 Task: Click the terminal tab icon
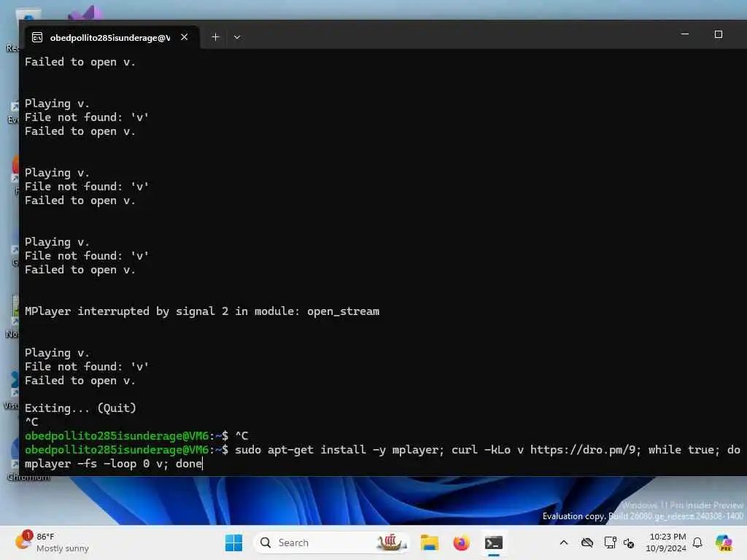(x=37, y=38)
